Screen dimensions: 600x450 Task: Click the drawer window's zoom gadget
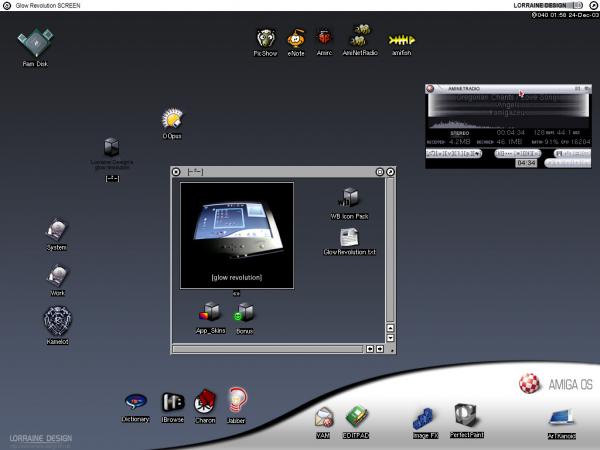coord(380,172)
